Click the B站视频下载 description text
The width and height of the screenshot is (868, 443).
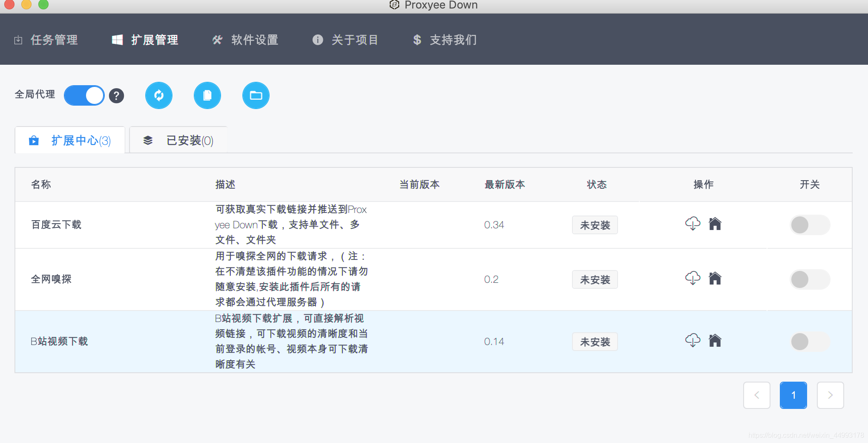point(291,341)
